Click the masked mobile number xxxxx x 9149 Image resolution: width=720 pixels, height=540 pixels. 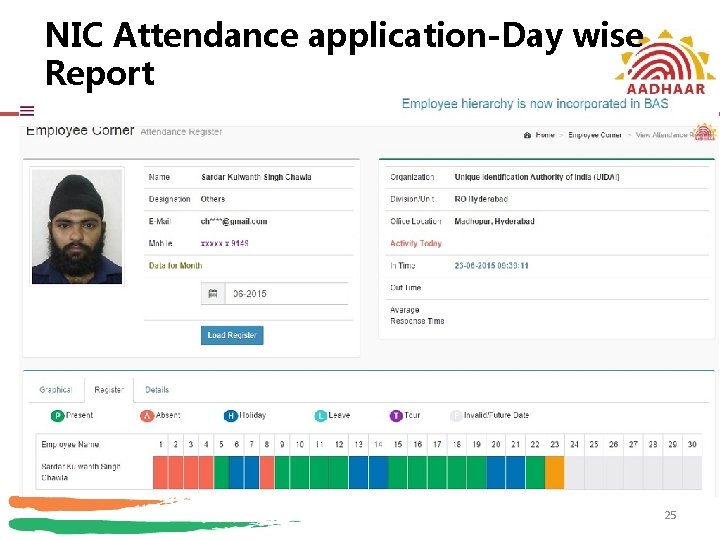[225, 243]
